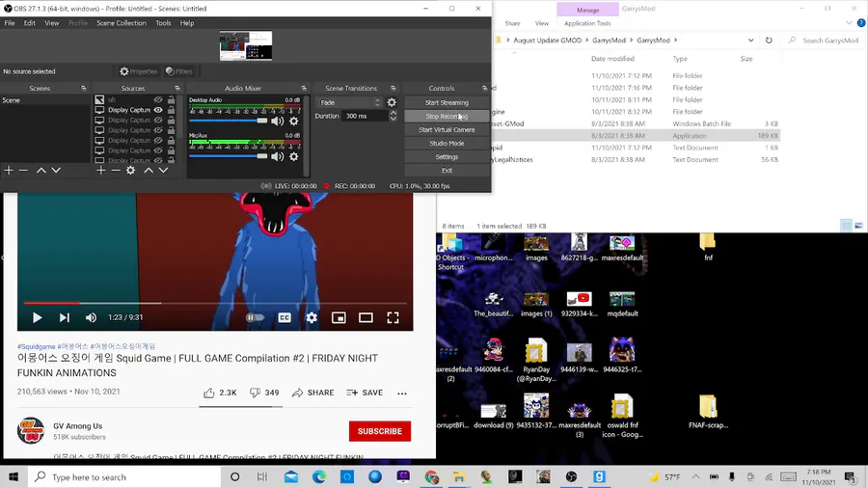
Task: Toggle lock on active Display Capture source
Action: point(171,110)
